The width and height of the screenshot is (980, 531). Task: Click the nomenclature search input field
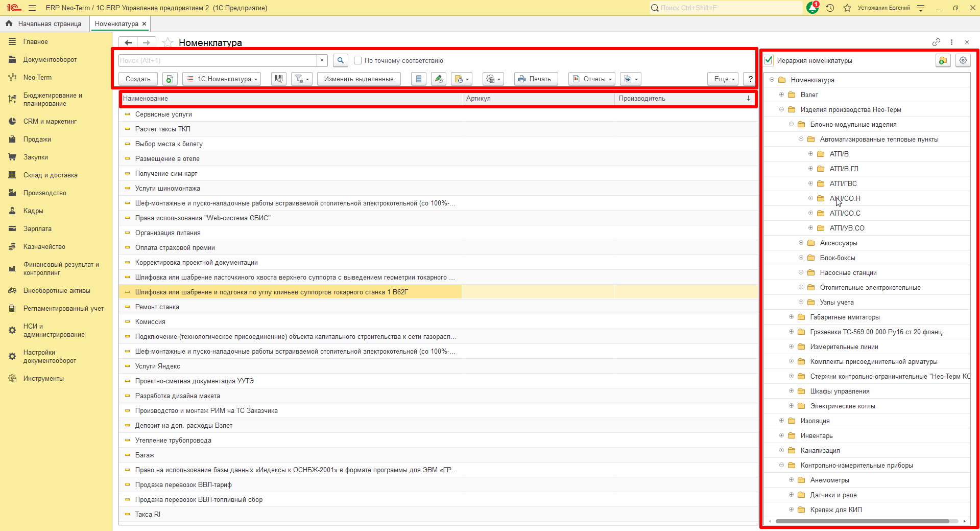[218, 60]
